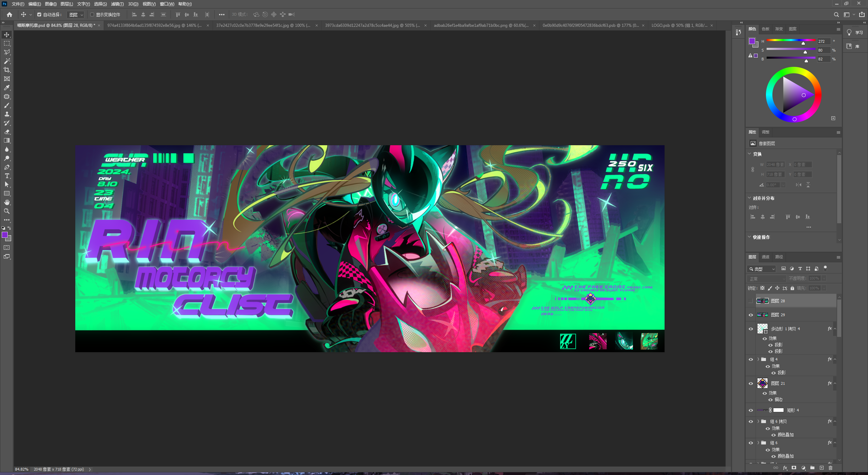Select the Magic Wand tool
868x475 pixels.
point(7,61)
